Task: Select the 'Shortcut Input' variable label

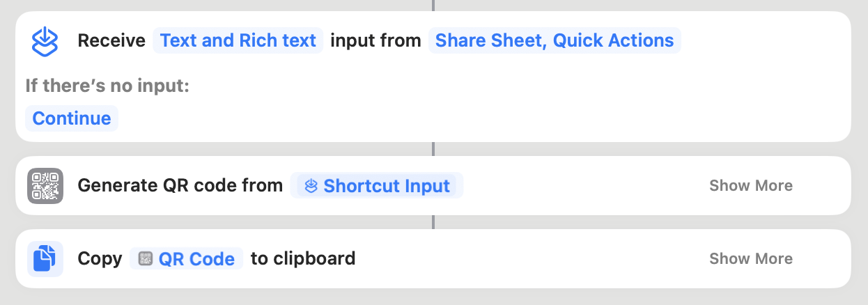Action: (x=387, y=186)
